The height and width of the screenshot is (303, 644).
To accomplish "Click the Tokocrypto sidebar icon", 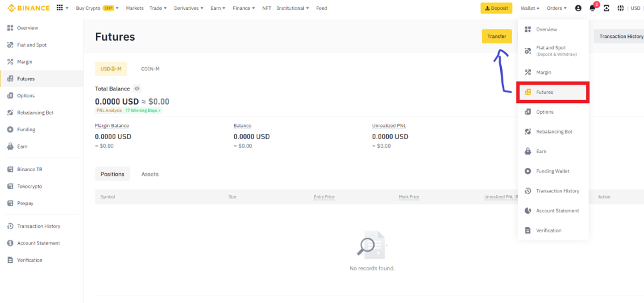I will point(11,186).
